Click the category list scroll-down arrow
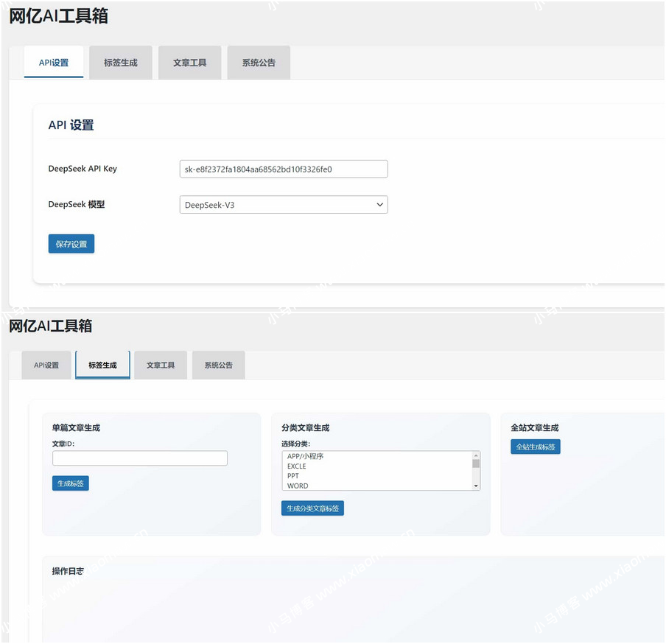The width and height of the screenshot is (666, 644). click(x=476, y=486)
